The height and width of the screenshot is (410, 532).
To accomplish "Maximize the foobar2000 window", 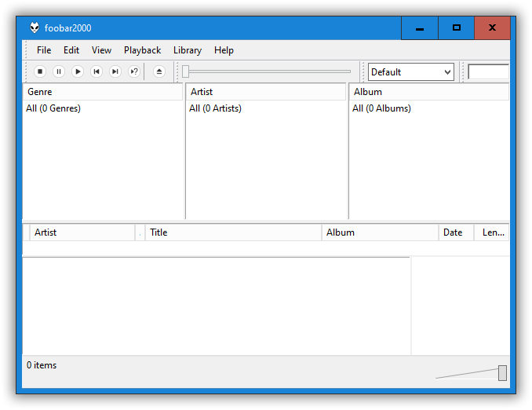I will pos(457,28).
